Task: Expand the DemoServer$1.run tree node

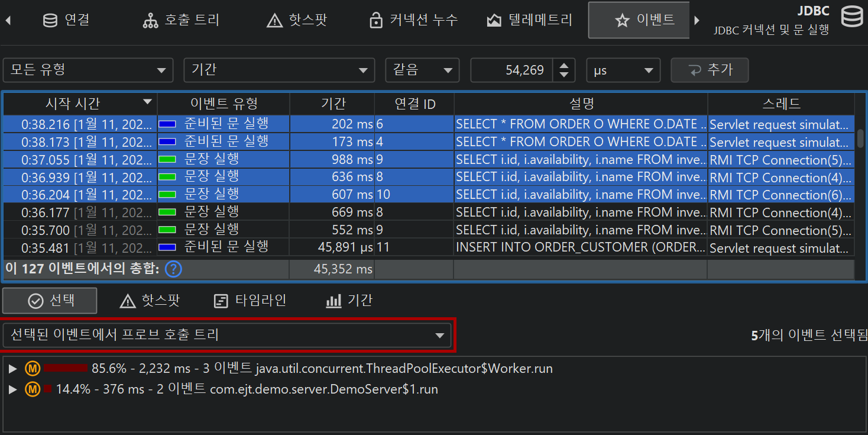Action: (13, 389)
